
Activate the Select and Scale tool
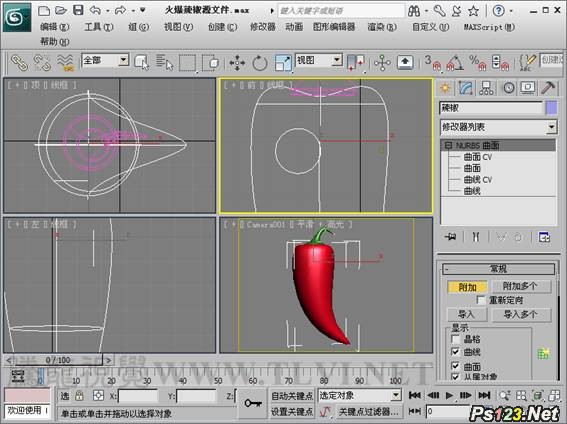283,63
